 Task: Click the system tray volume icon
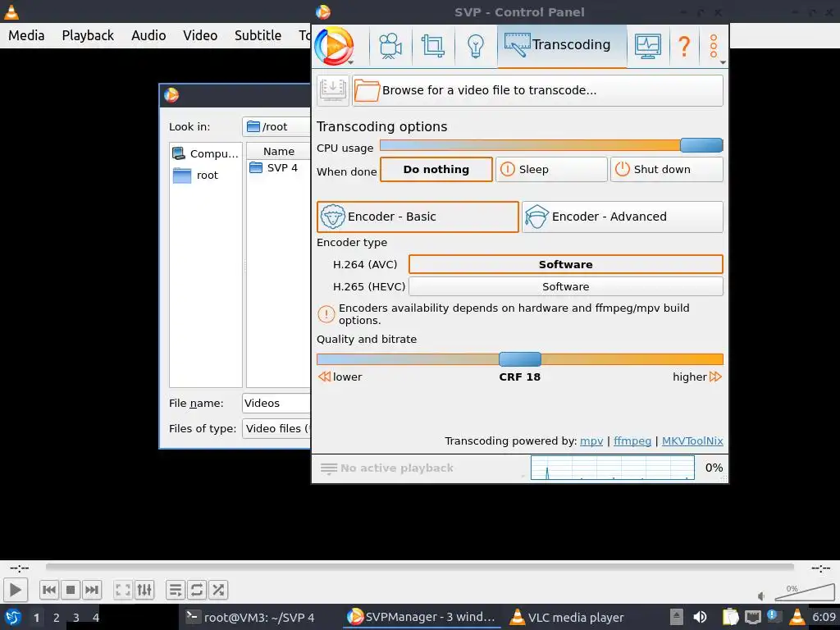tap(700, 617)
